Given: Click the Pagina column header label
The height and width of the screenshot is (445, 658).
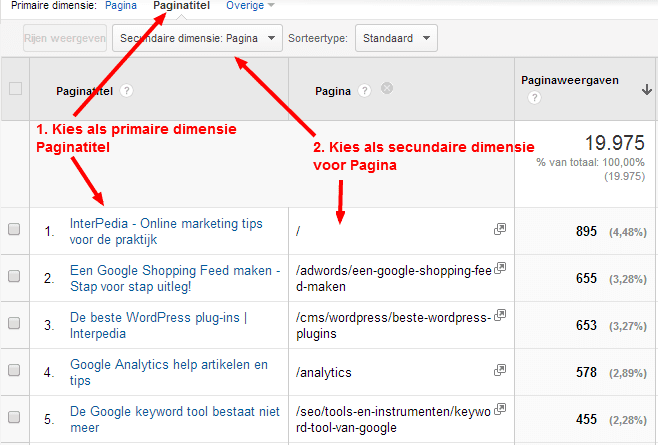Looking at the screenshot, I should tap(333, 91).
